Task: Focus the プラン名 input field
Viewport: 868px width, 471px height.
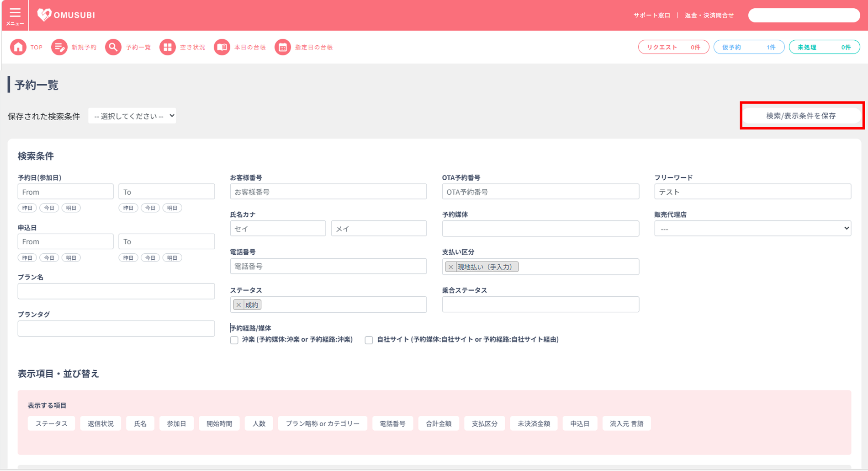Action: 116,291
